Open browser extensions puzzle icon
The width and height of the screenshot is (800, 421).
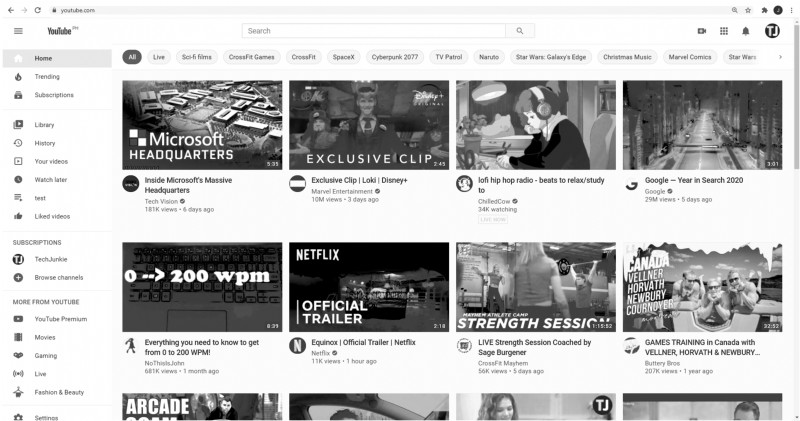(764, 10)
